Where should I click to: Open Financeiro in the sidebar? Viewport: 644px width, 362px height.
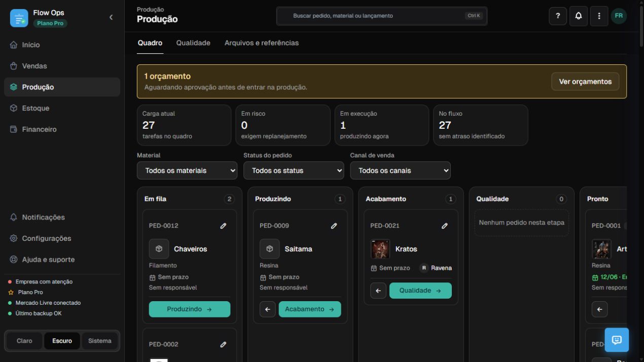coord(62,129)
